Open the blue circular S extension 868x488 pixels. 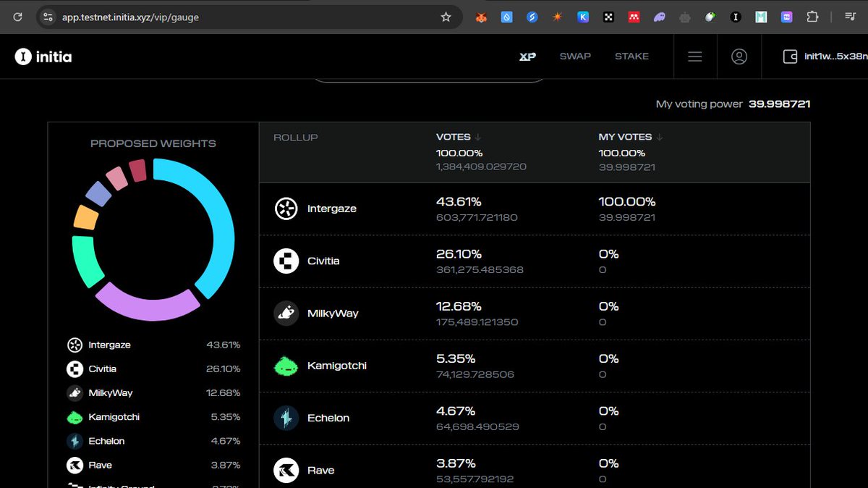(x=532, y=17)
